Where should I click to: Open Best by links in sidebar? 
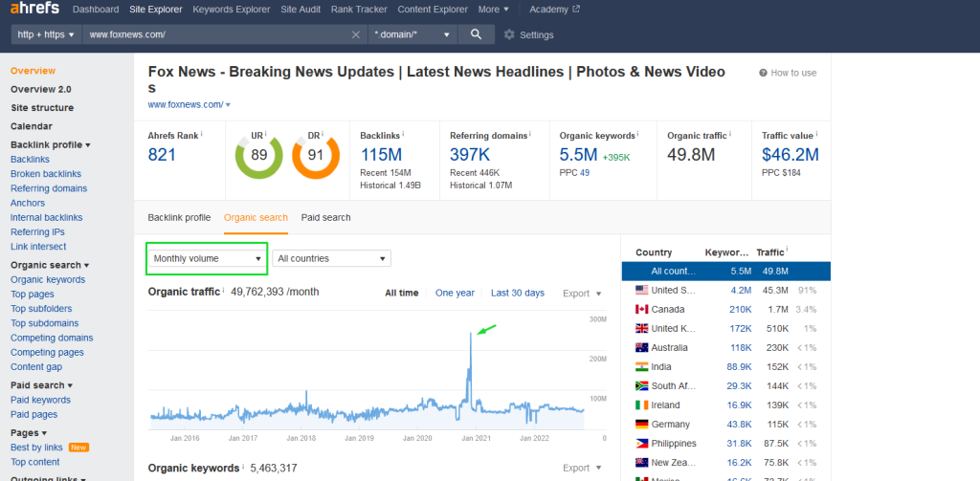(x=37, y=448)
